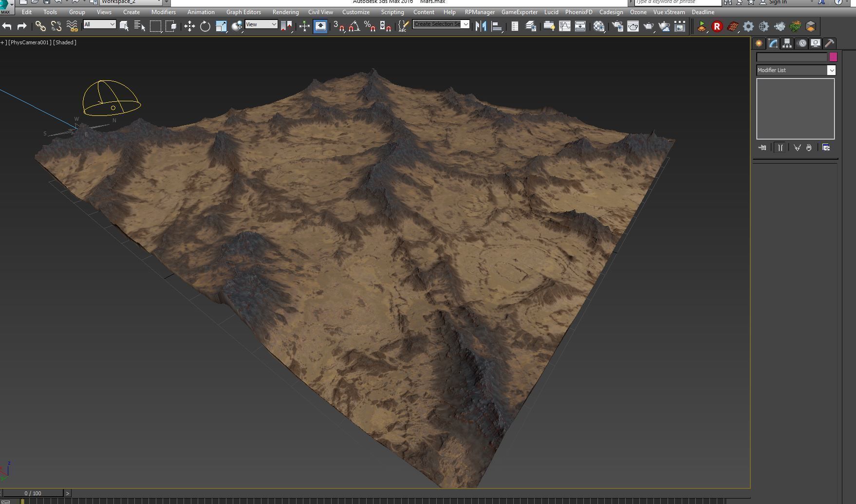Switch to Display command panel tab

[x=816, y=43]
